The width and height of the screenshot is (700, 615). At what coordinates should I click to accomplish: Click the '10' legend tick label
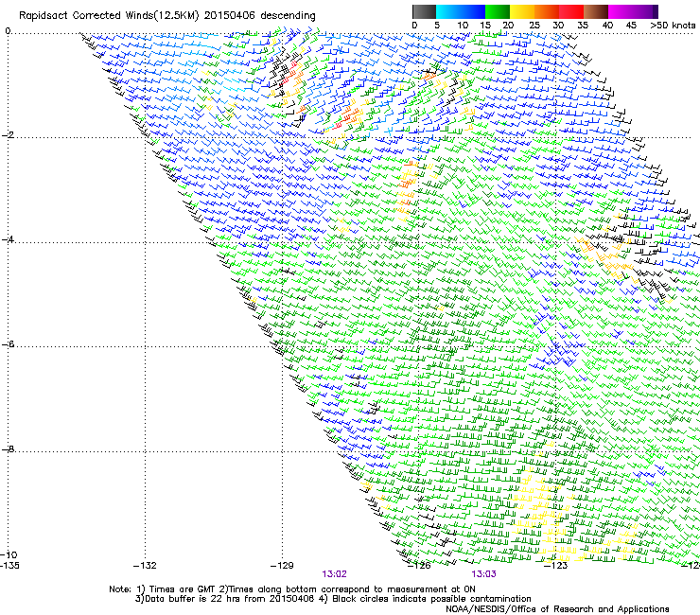(463, 26)
